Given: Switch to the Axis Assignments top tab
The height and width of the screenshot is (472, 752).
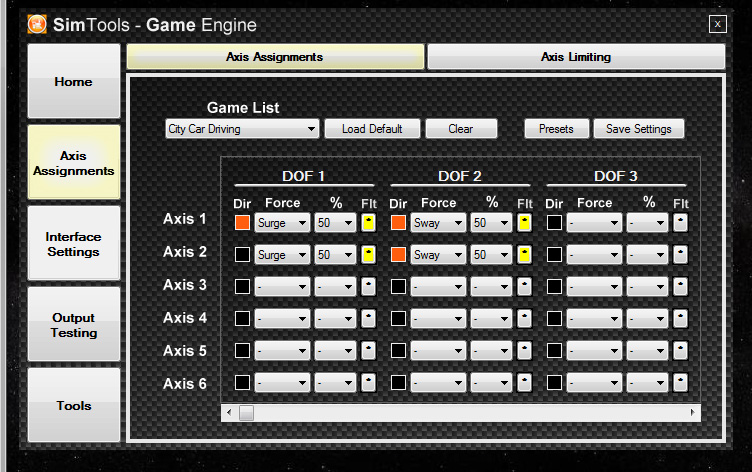Looking at the screenshot, I should (275, 57).
